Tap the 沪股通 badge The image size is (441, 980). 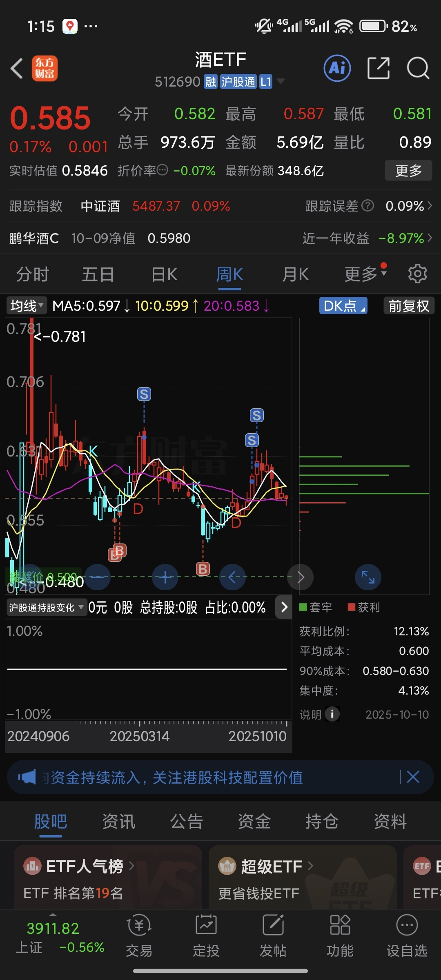238,82
